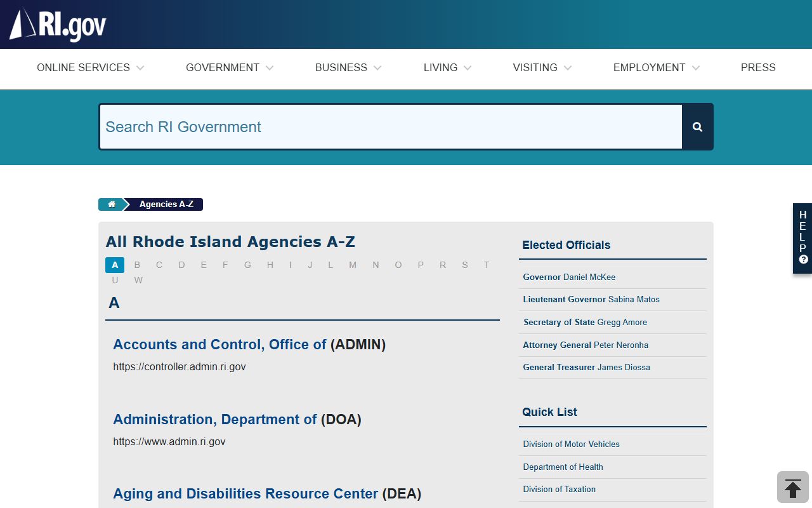Expand the Online Services dropdown
This screenshot has height=508, width=812.
[x=91, y=68]
